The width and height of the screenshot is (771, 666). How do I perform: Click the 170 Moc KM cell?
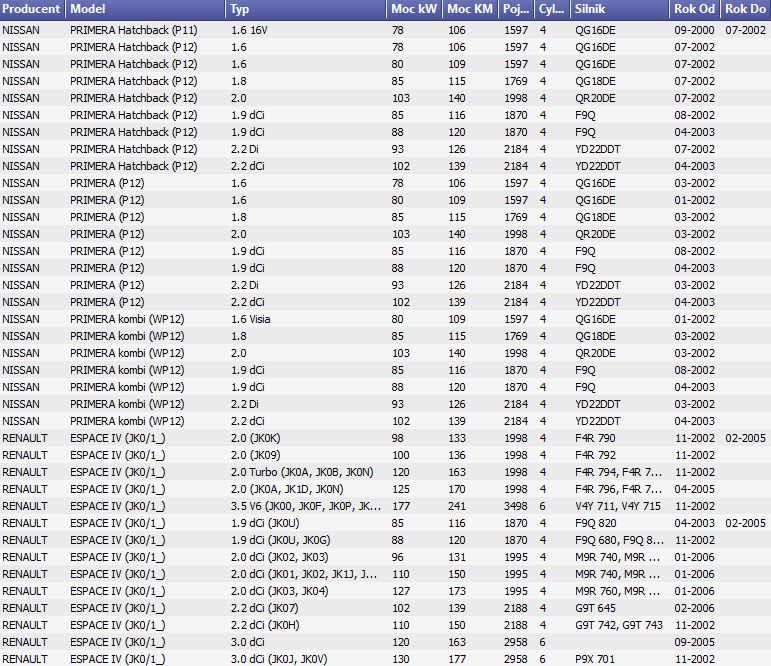coord(457,489)
